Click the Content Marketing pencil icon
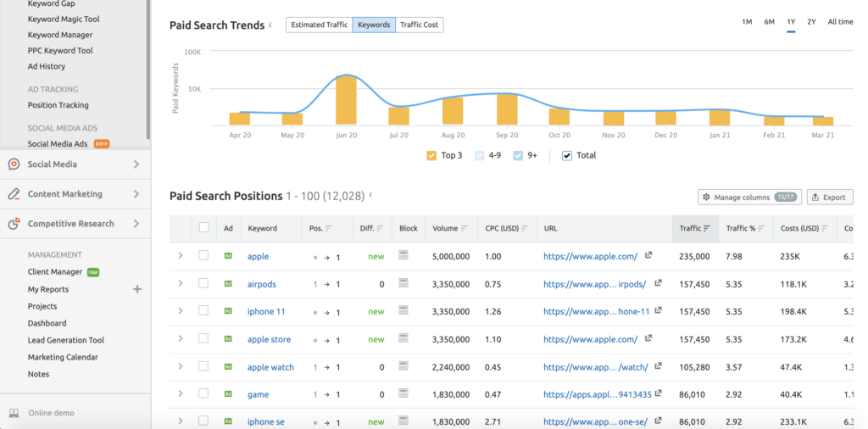Viewport: 868px width, 429px height. [x=14, y=194]
